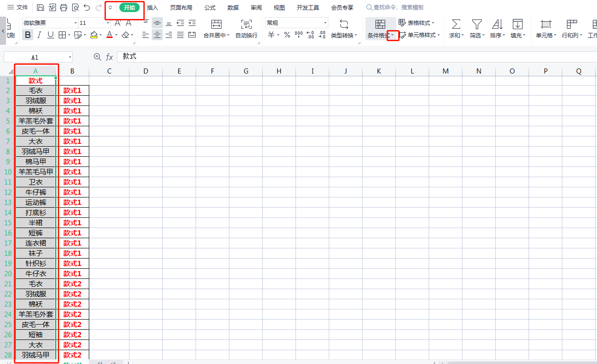The image size is (597, 364).
Task: Open the 会员专享 member tab
Action: coord(342,7)
